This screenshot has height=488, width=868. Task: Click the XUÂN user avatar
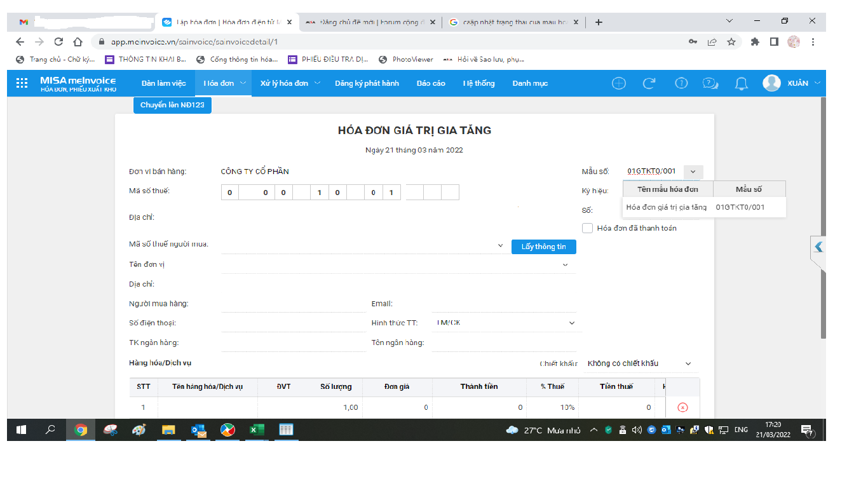coord(771,83)
